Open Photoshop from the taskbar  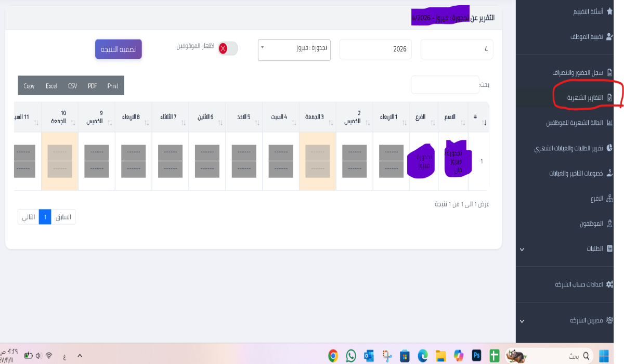476,356
